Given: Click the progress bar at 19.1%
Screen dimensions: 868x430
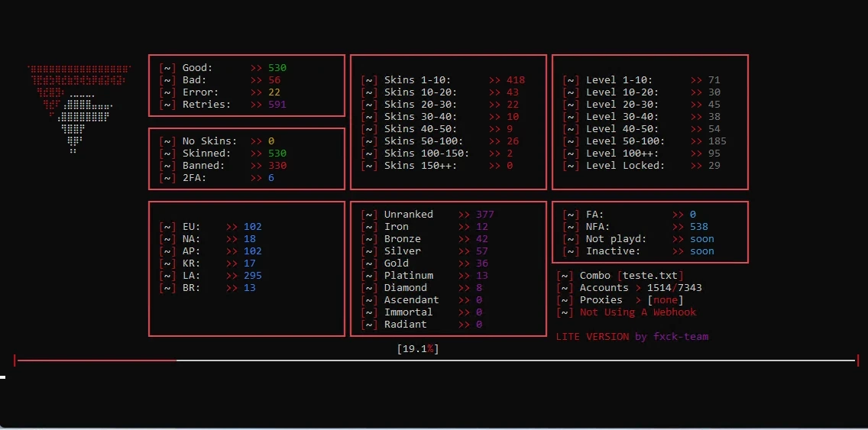Looking at the screenshot, I should 436,360.
